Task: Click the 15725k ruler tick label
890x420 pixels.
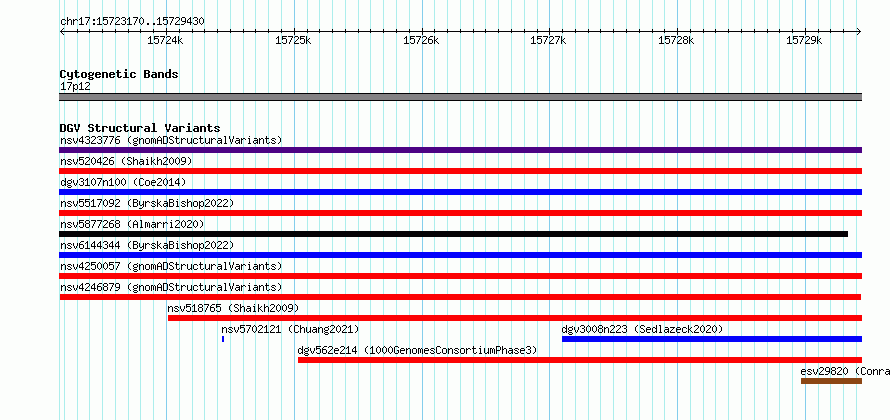Action: click(293, 40)
